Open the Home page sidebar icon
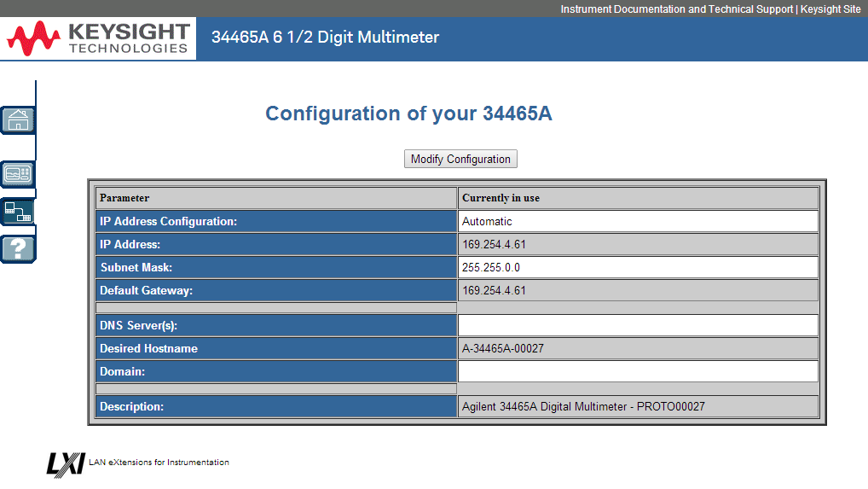This screenshot has height=489, width=868. [x=18, y=119]
